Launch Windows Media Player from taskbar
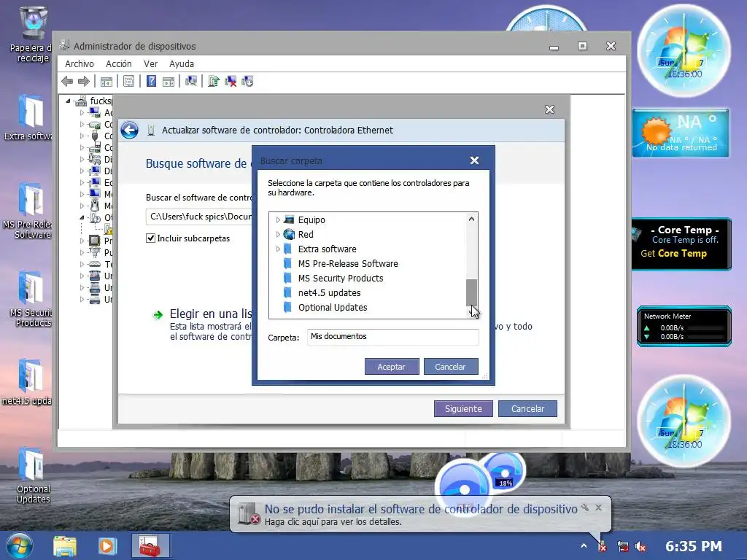 [x=108, y=546]
